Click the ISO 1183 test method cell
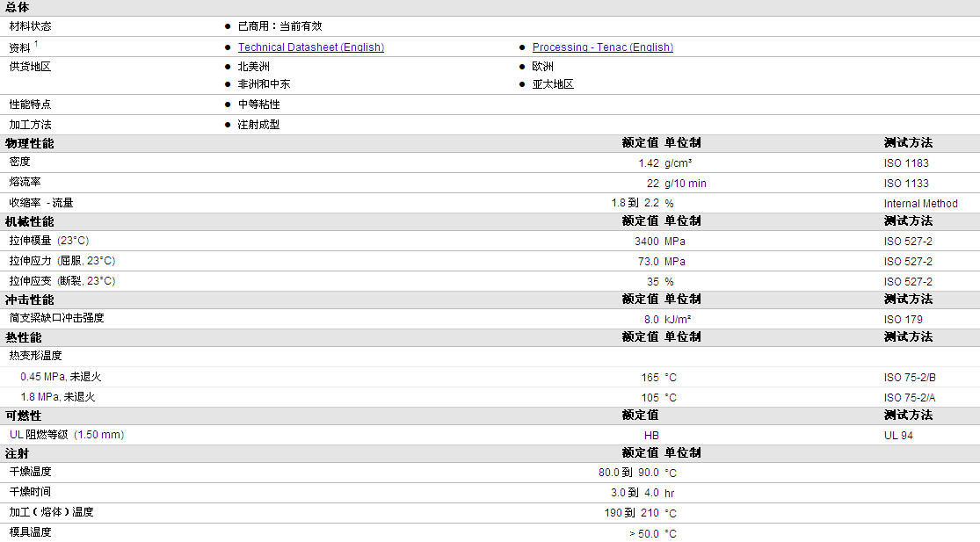Screen dimensions: 980x542 pyautogui.click(x=905, y=163)
